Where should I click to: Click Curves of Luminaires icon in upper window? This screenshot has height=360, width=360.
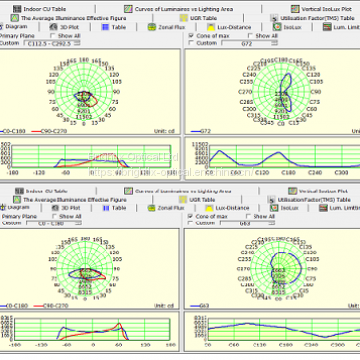point(128,9)
